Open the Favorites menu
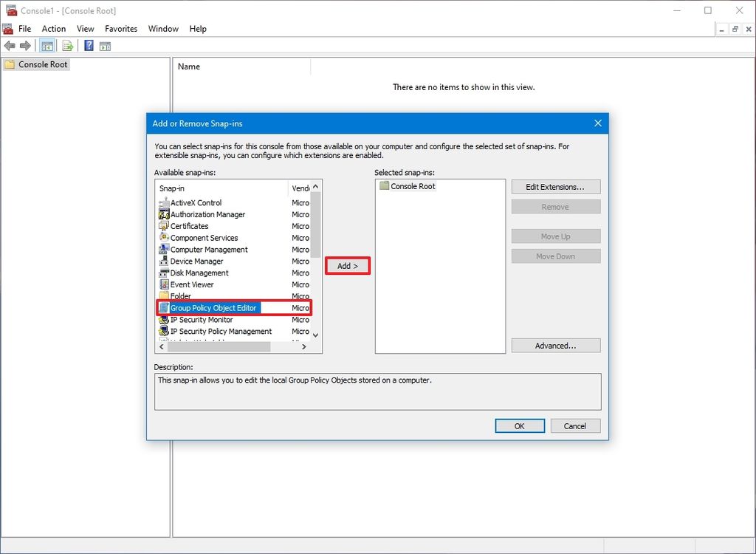This screenshot has width=756, height=554. (120, 29)
